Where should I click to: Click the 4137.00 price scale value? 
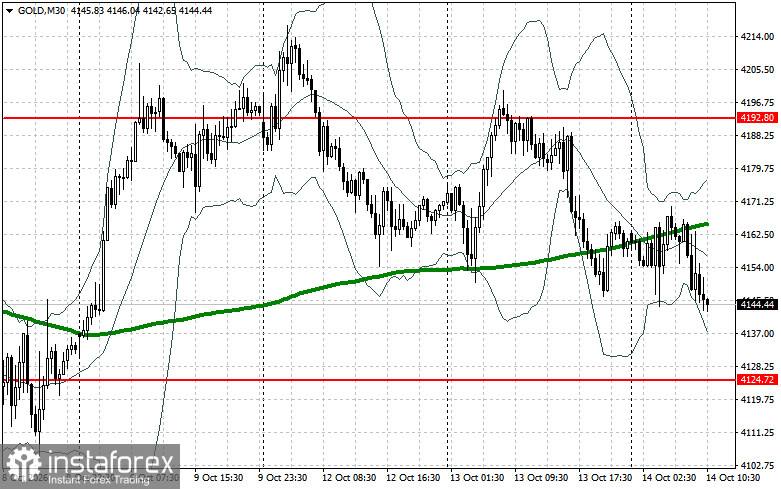pos(757,334)
